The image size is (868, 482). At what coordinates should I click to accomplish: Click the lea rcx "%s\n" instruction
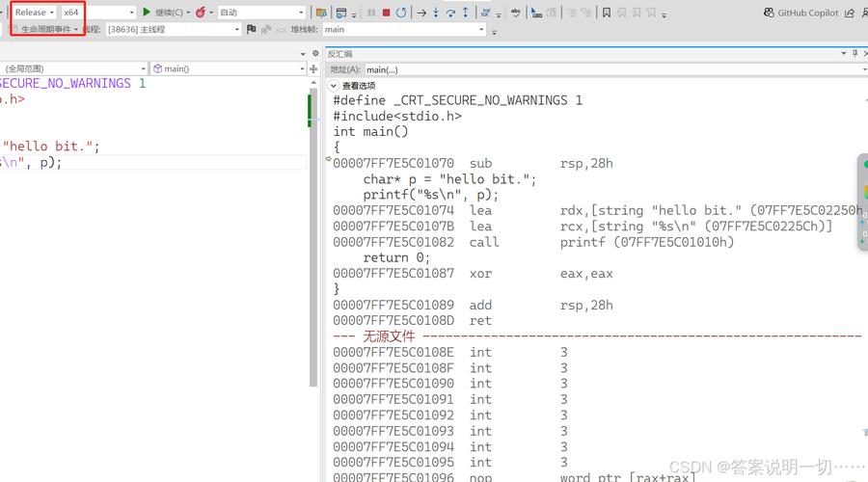coord(583,226)
